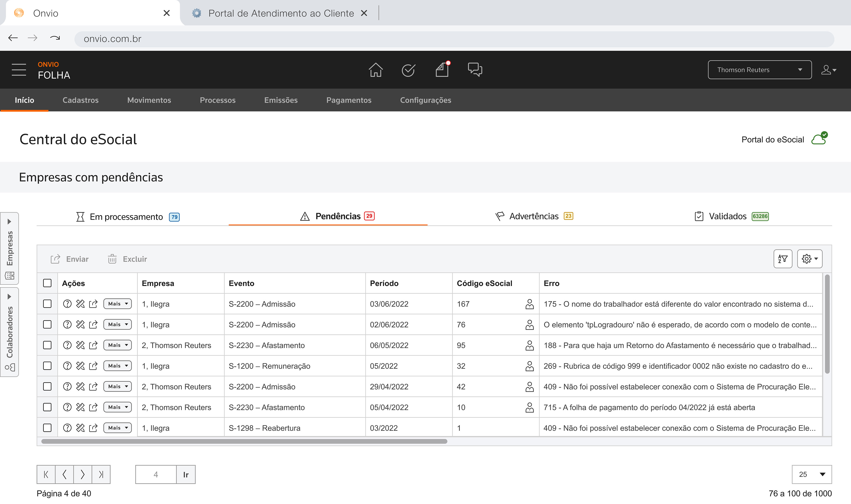Open the Processos menu
851x504 pixels.
point(217,100)
